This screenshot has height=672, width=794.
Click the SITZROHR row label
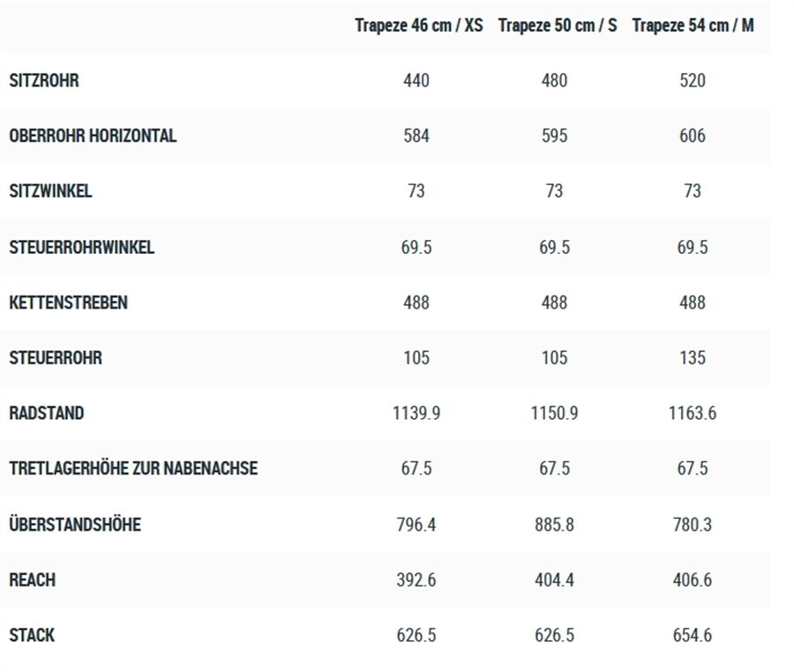coord(44,80)
